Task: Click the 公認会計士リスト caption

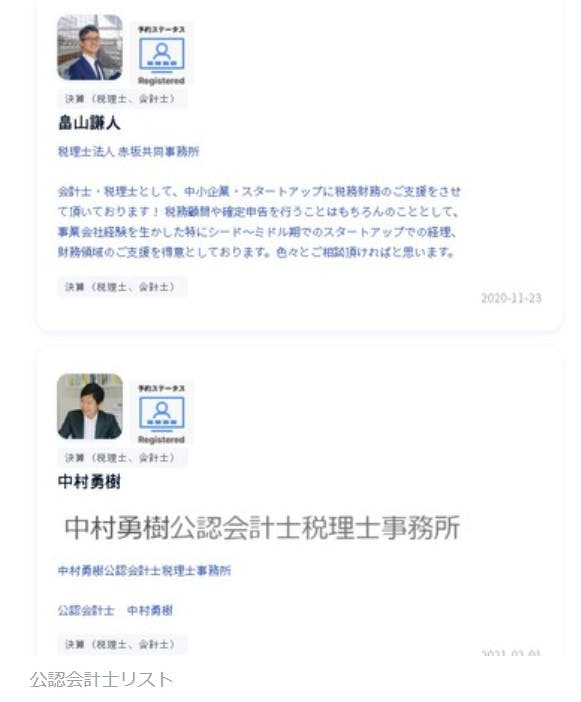Action: [x=102, y=680]
